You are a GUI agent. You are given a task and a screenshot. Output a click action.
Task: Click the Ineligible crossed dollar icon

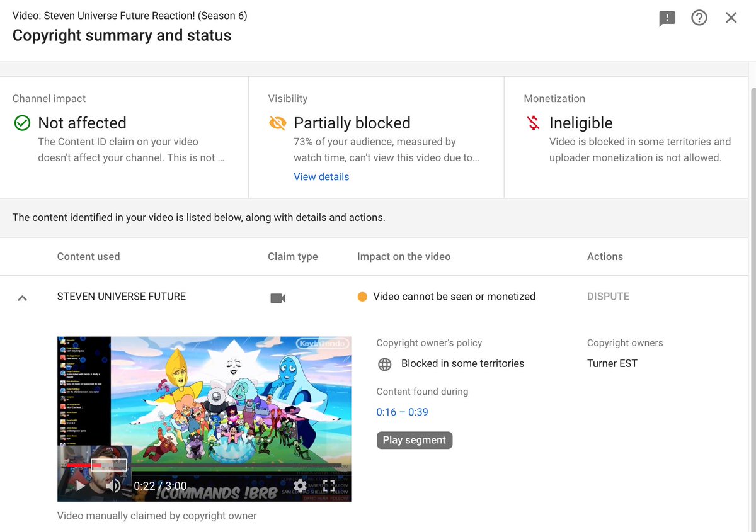point(533,123)
